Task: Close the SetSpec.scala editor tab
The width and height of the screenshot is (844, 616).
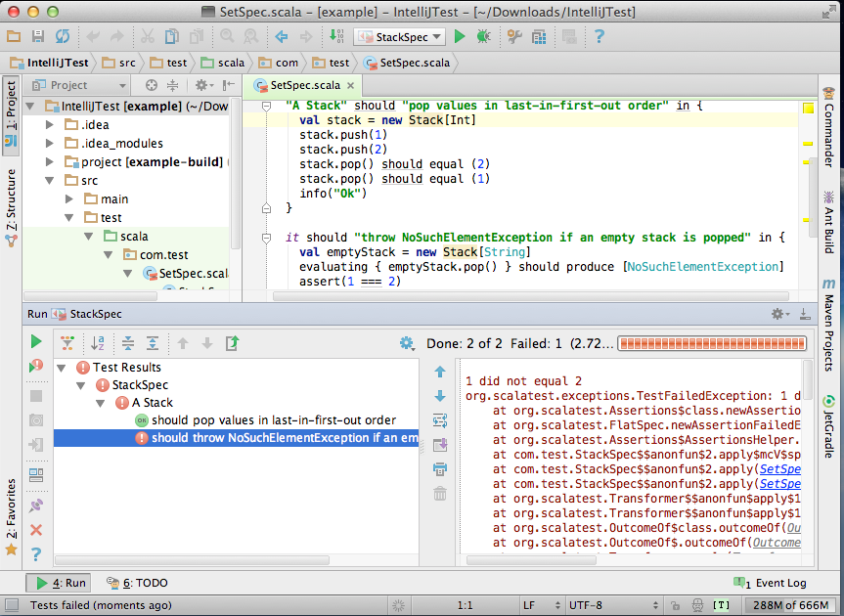Action: pos(351,85)
